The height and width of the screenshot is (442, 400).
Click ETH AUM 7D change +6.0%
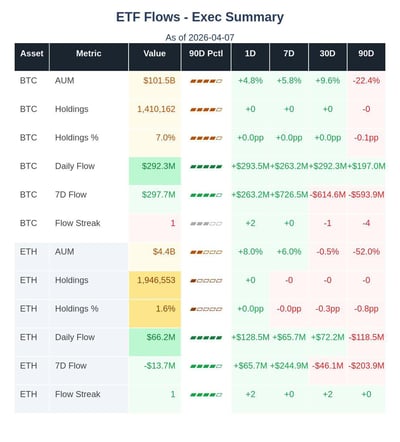point(289,252)
